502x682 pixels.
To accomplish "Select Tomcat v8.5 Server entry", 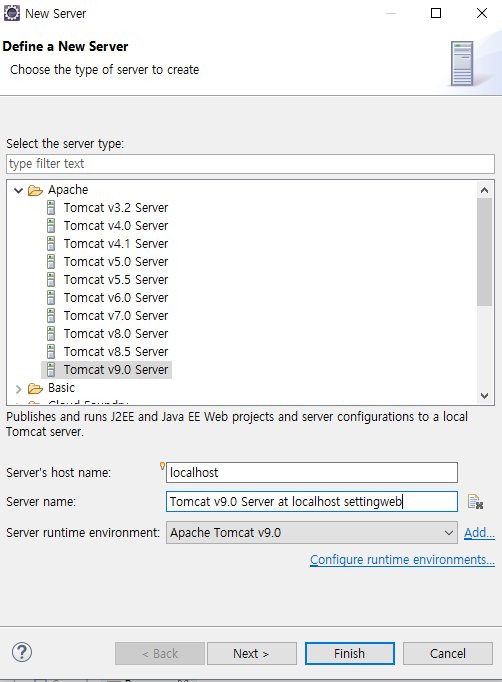I will pyautogui.click(x=116, y=351).
